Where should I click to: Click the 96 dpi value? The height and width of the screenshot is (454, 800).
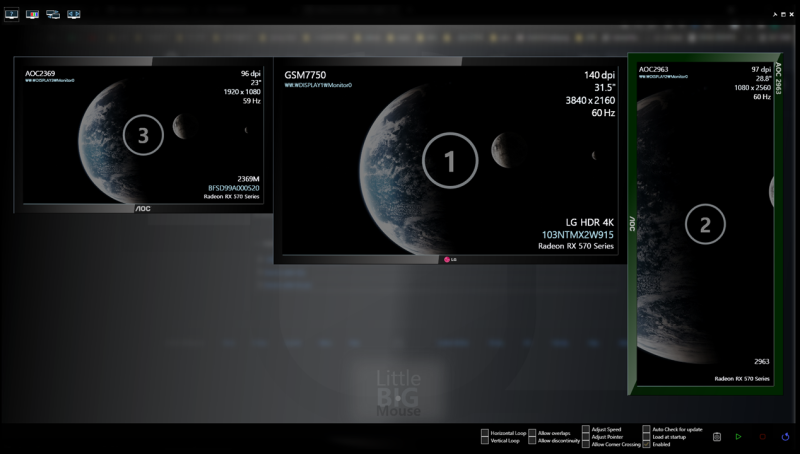point(251,73)
